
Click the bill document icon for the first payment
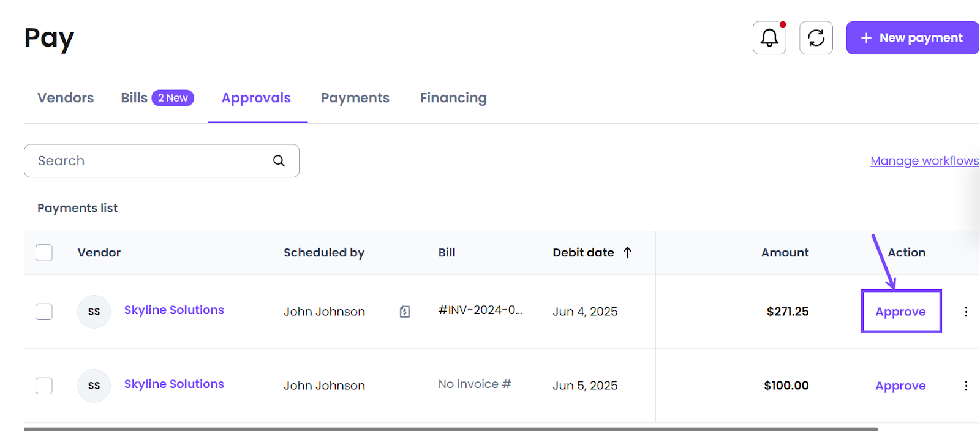pos(405,312)
